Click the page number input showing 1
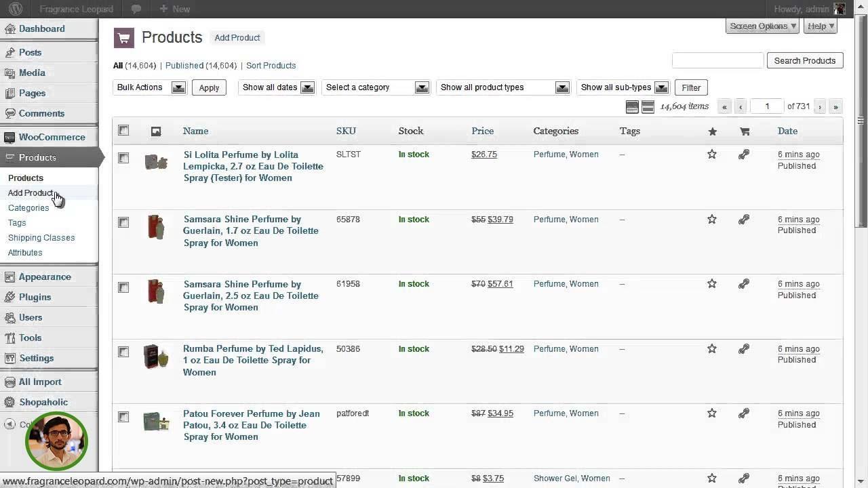The height and width of the screenshot is (488, 868). (767, 106)
